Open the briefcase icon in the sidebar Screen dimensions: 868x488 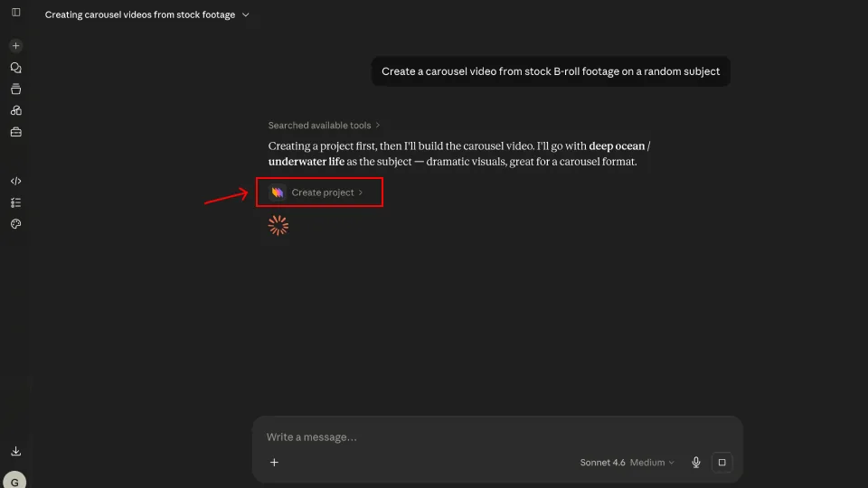[16, 132]
